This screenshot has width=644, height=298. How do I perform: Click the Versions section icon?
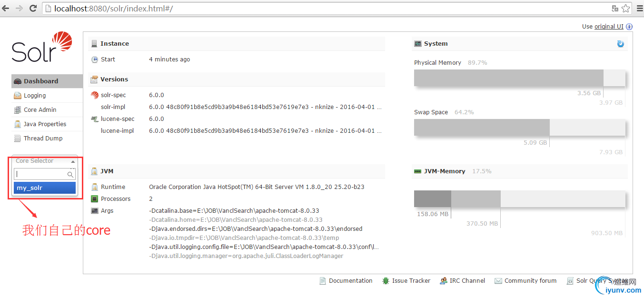94,79
